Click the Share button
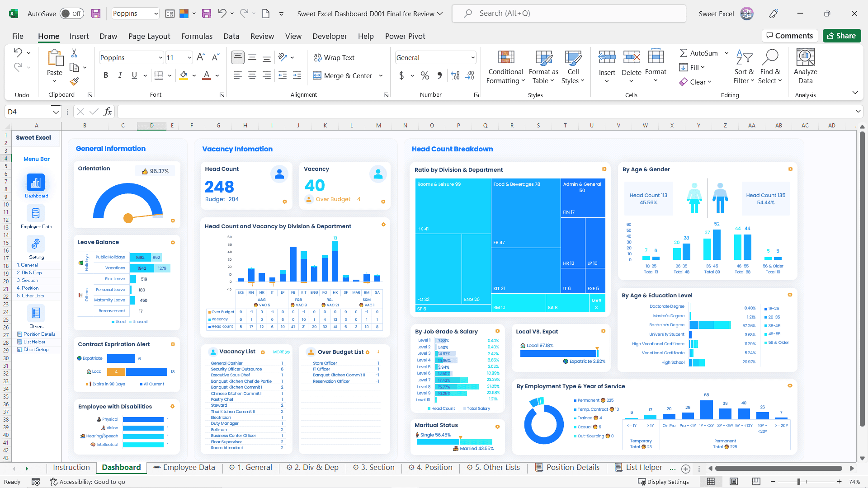 pyautogui.click(x=841, y=36)
